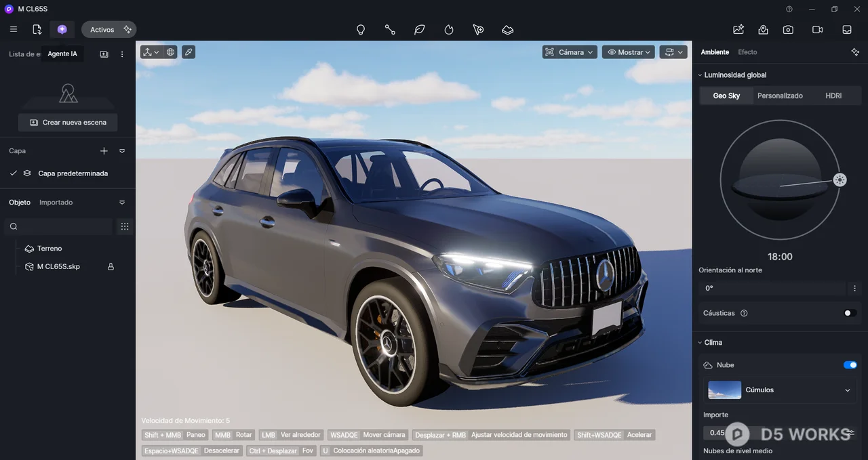The width and height of the screenshot is (868, 460).
Task: Expand the Objeto panel options arrow
Action: click(x=122, y=203)
